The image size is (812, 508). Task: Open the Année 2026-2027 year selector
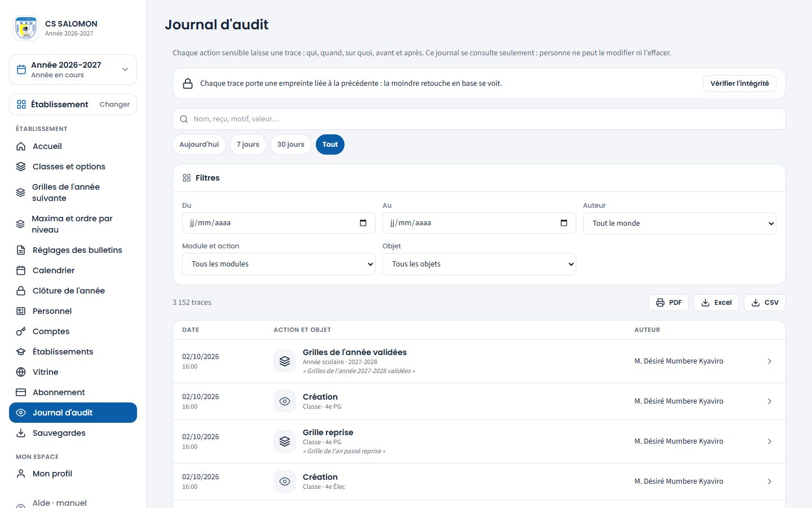tap(73, 69)
